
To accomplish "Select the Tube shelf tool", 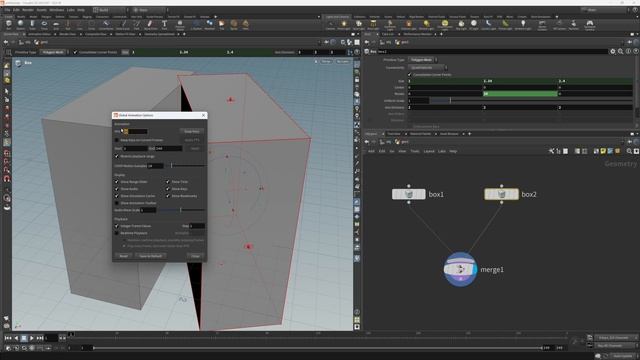I will [32, 25].
